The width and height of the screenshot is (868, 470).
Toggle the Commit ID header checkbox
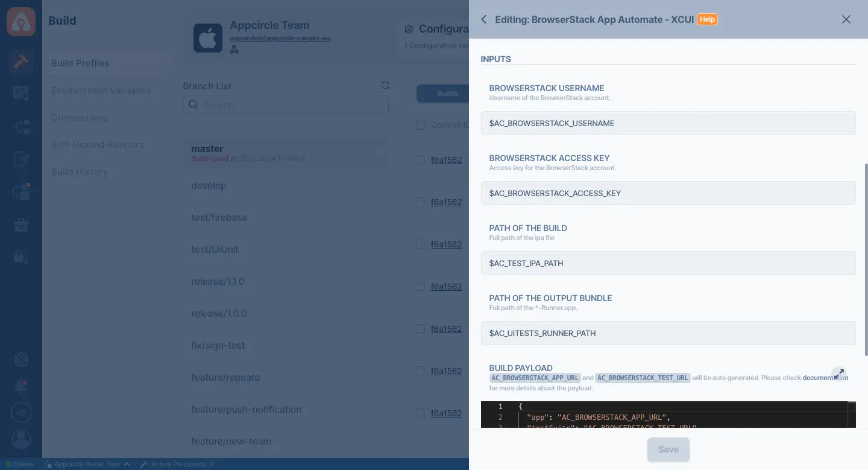pos(420,125)
